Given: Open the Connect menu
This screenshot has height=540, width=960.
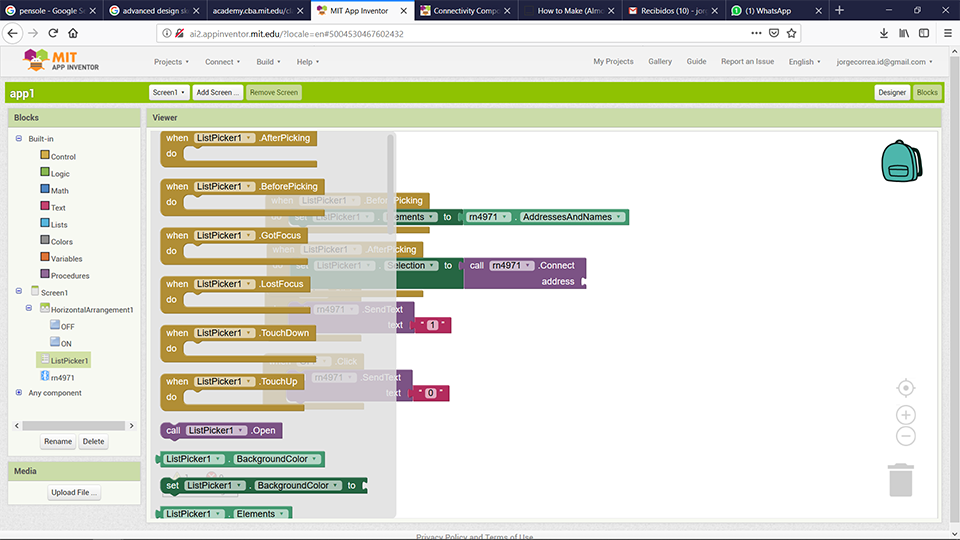Looking at the screenshot, I should point(222,62).
